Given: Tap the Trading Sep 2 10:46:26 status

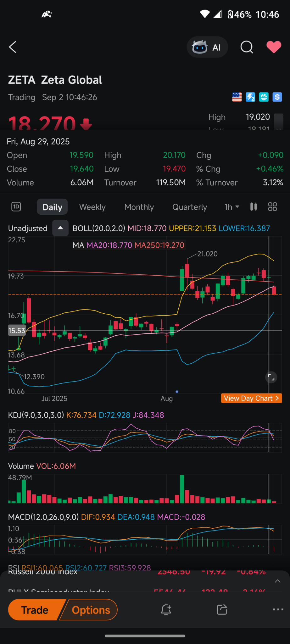Looking at the screenshot, I should point(53,97).
